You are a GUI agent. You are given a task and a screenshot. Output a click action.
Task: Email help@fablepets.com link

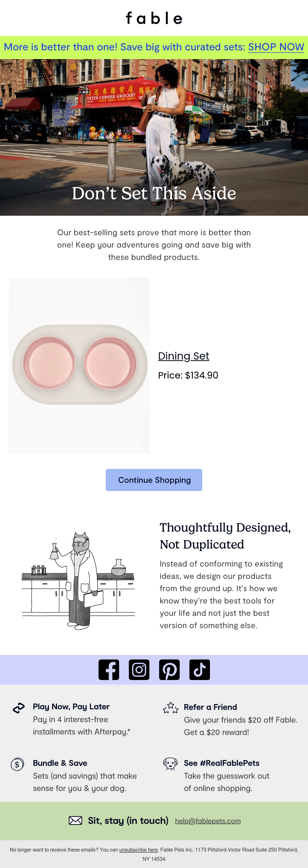click(x=208, y=821)
